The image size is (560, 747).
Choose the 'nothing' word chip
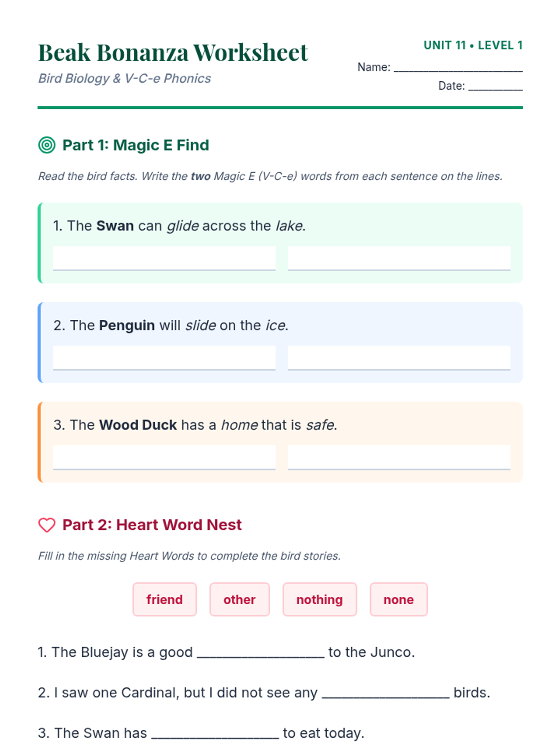(x=320, y=599)
